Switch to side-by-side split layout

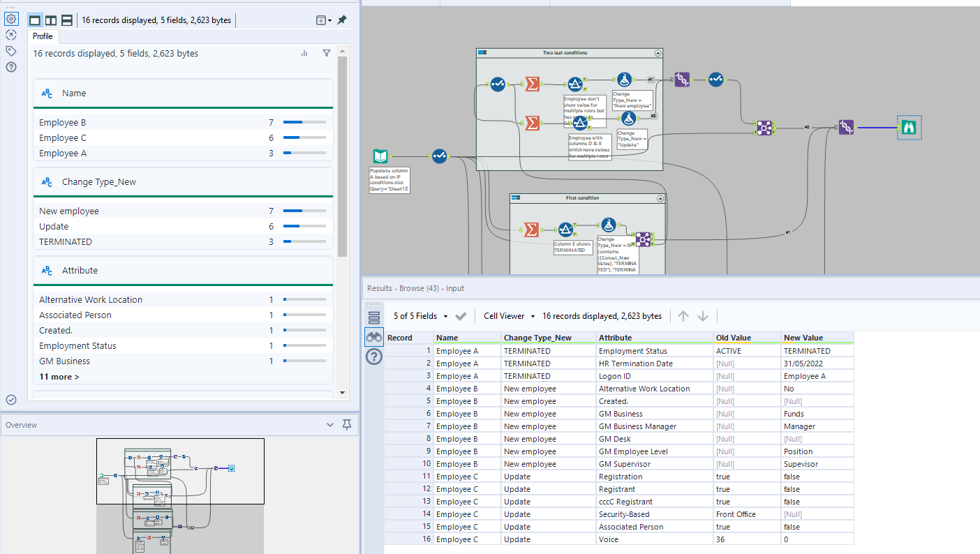(x=51, y=20)
